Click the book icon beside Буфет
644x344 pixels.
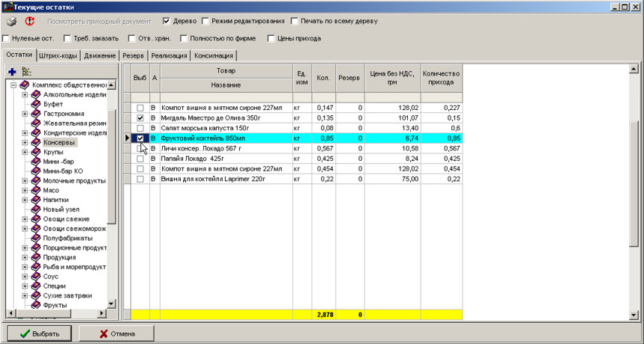click(x=35, y=105)
